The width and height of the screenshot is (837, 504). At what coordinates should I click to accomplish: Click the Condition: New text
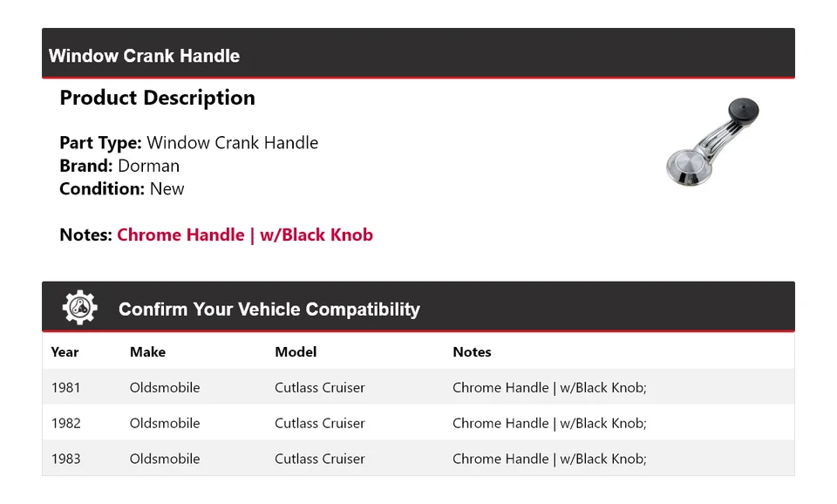point(122,188)
